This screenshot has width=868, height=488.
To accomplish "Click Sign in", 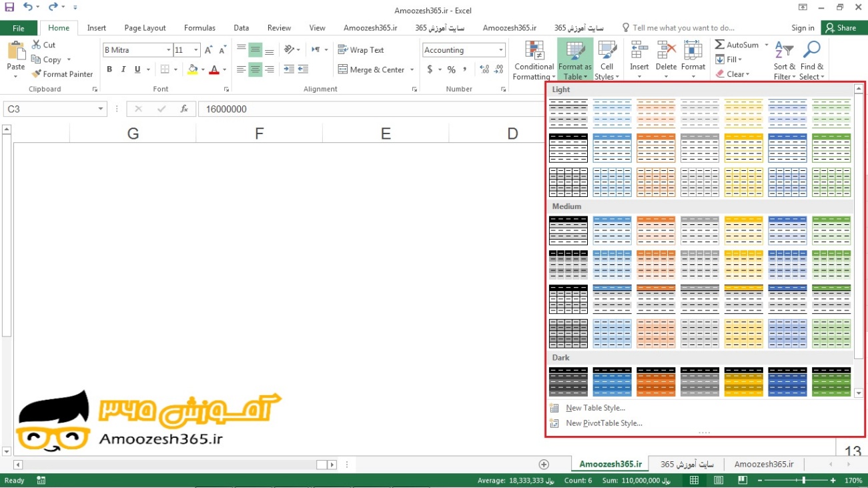I will (x=803, y=28).
